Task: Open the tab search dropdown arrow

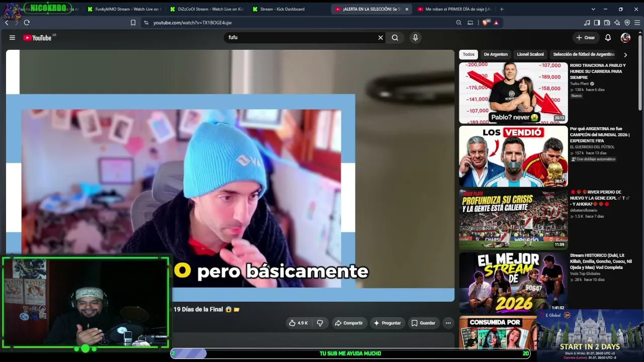Action: click(x=593, y=9)
